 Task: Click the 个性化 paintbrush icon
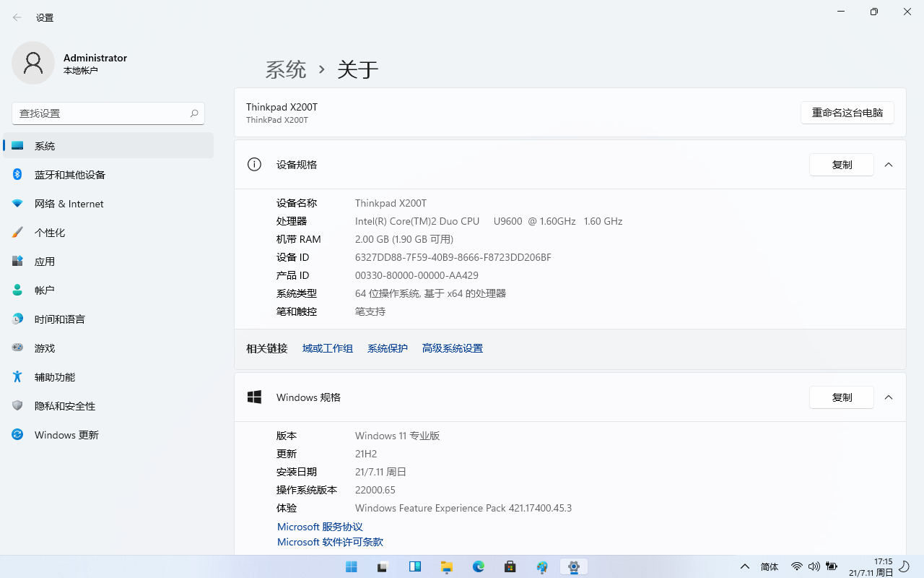(17, 233)
